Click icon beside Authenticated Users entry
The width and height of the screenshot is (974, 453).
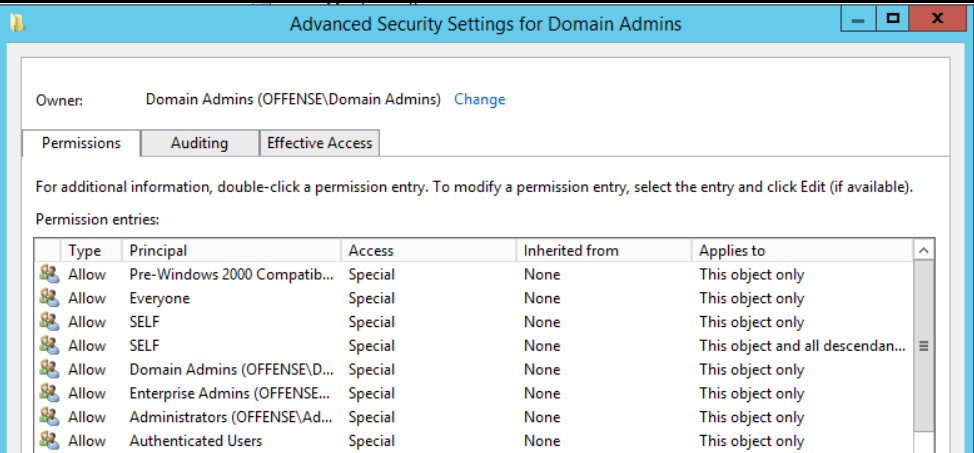pos(48,441)
